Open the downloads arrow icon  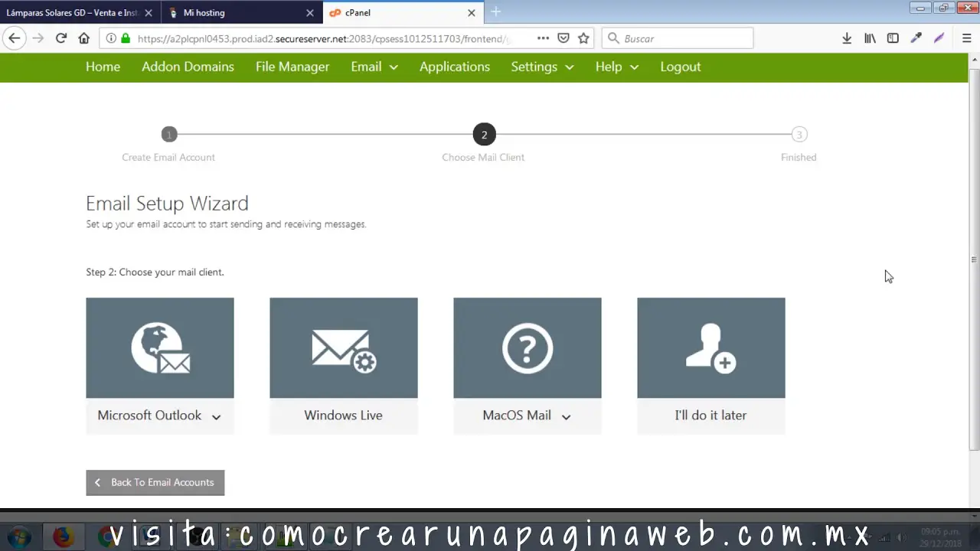coord(847,38)
